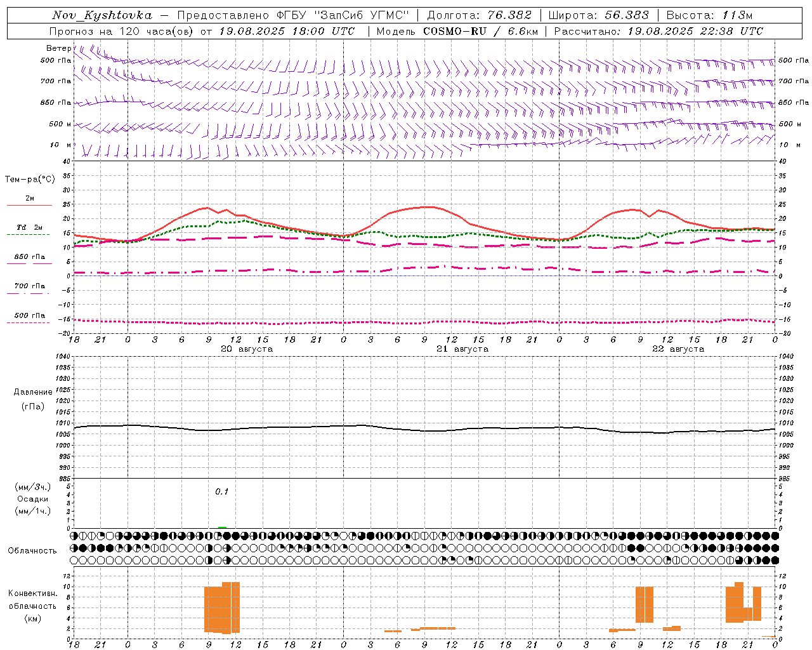This screenshot has width=812, height=650.
Task: Click the (км) unit label for convective cloudiness
Action: click(32, 618)
